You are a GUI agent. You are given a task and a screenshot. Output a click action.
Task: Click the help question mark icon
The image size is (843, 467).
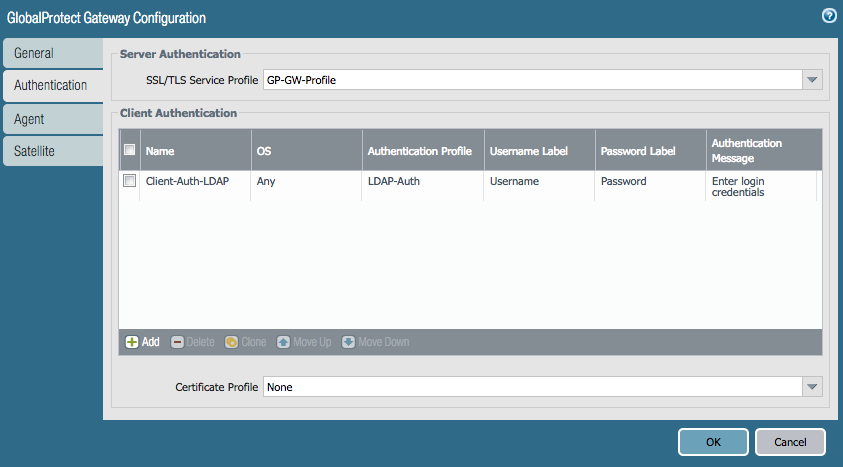(x=828, y=16)
